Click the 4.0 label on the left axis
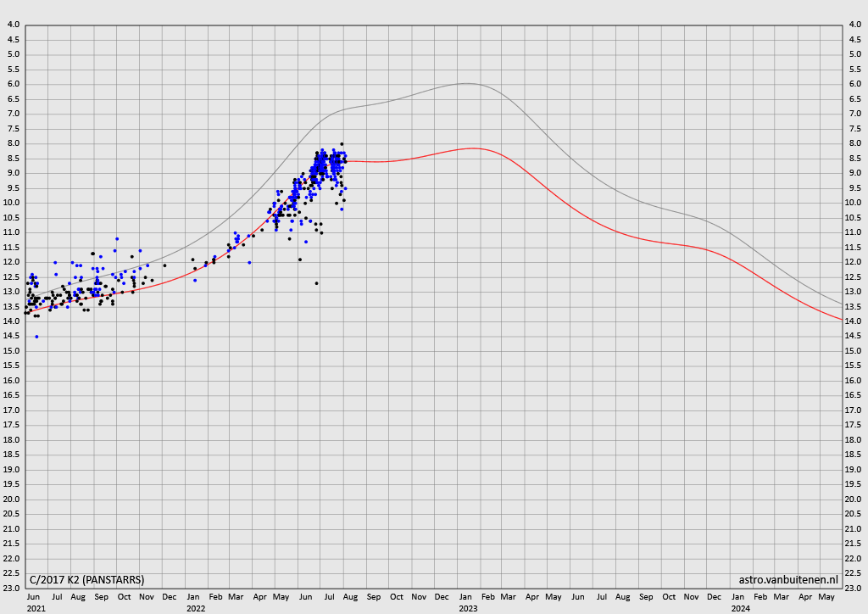868x614 pixels. point(13,25)
